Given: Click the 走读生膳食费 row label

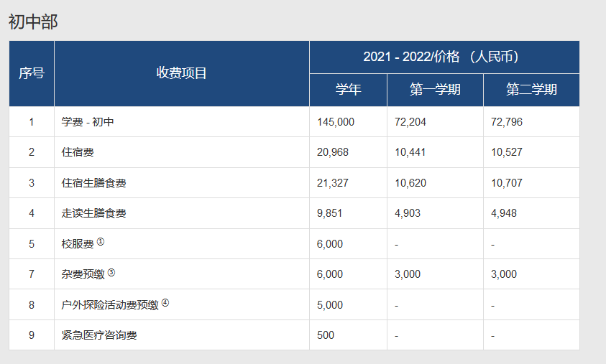Looking at the screenshot, I should click(x=94, y=213).
